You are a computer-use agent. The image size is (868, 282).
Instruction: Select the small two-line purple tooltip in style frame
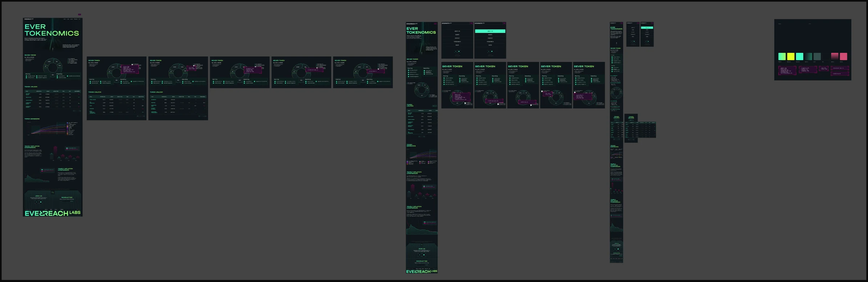[x=824, y=68]
